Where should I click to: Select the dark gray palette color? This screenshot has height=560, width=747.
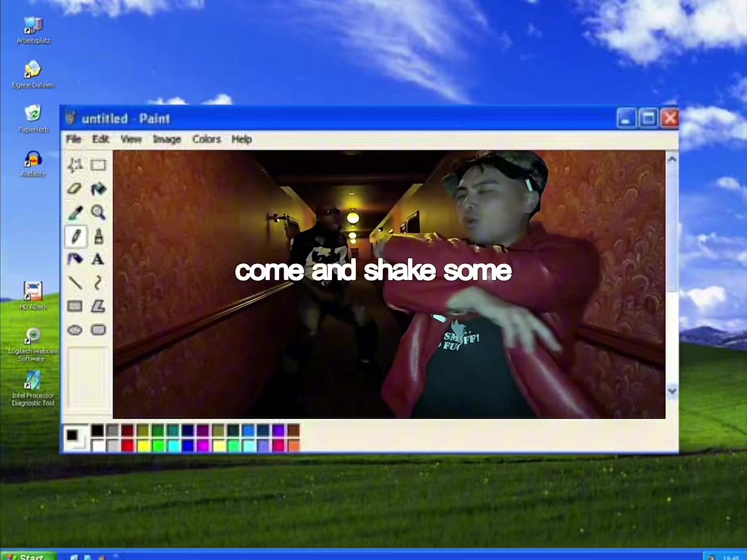(113, 430)
